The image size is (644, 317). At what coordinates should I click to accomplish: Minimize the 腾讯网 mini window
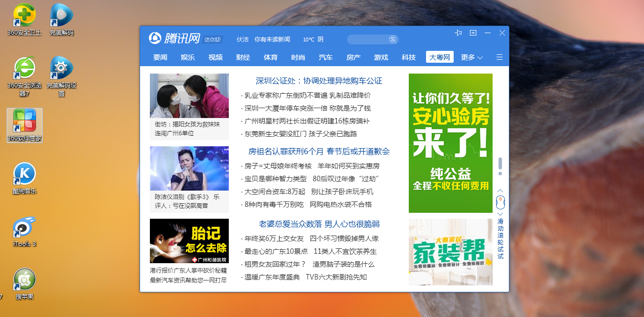(x=487, y=33)
